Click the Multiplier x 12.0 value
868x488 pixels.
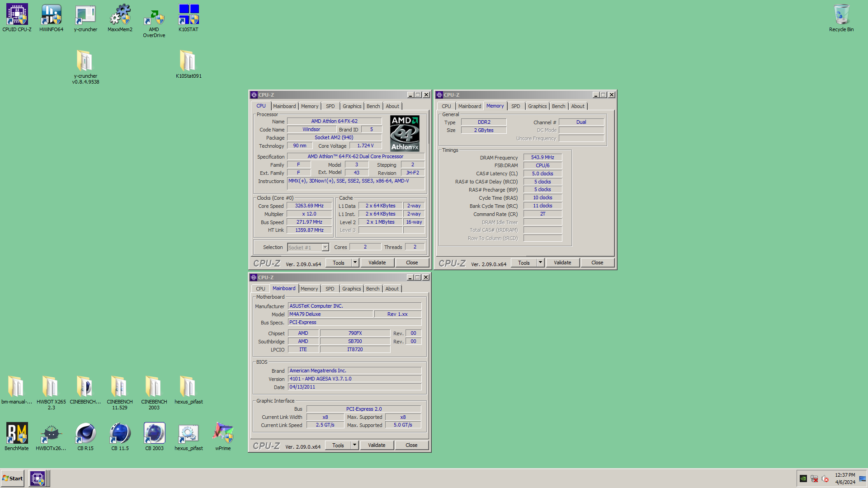tap(309, 214)
